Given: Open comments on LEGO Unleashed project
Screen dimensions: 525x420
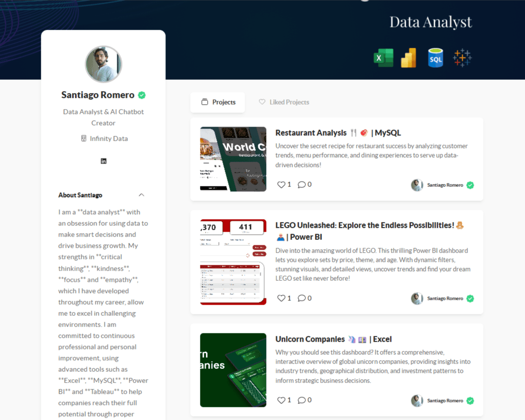Looking at the screenshot, I should click(301, 298).
